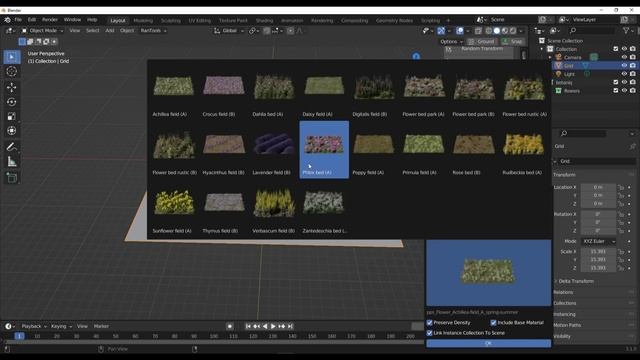This screenshot has height=360, width=640.
Task: Click the Blender logo menu icon
Action: [x=7, y=20]
